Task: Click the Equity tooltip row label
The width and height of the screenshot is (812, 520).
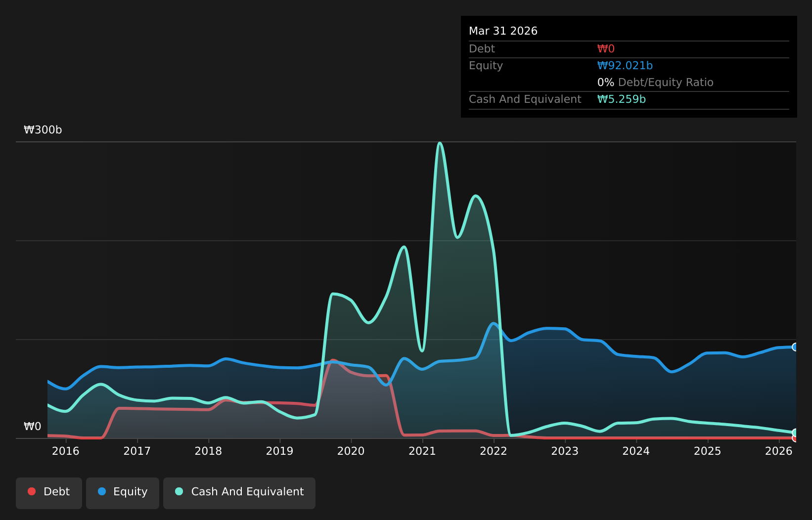Action: 486,66
